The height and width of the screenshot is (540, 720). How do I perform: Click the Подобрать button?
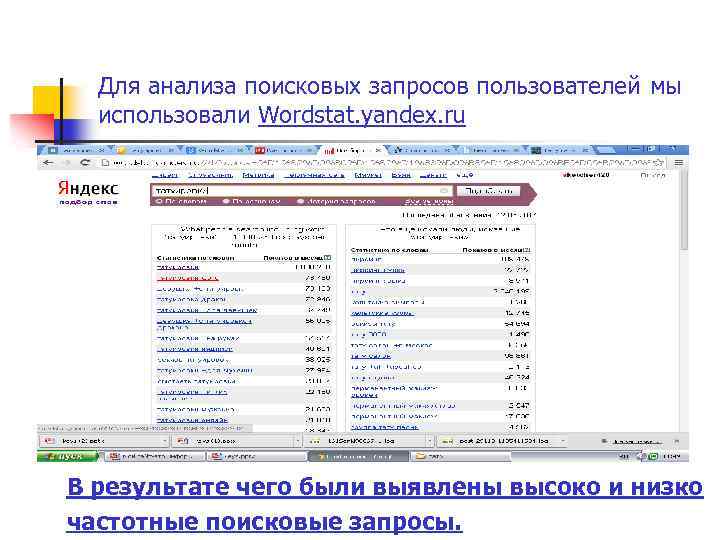[x=488, y=191]
